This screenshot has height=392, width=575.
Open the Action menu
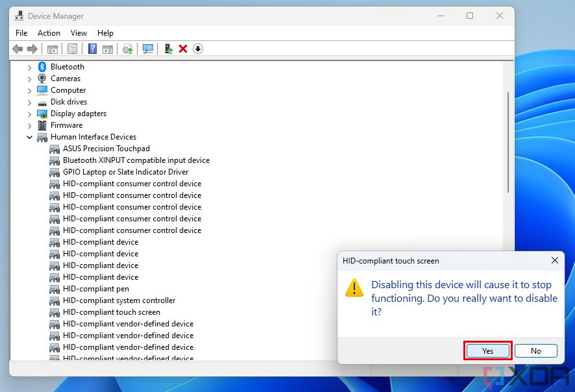pos(49,32)
